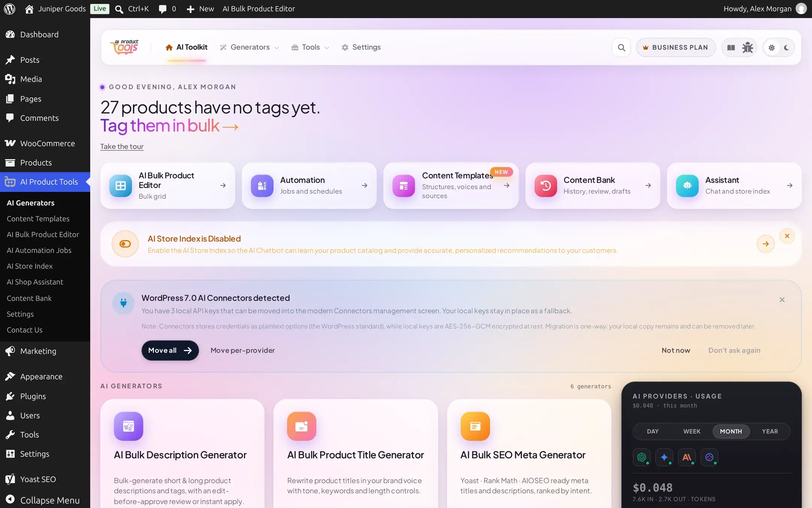This screenshot has height=508, width=812.
Task: Open Content Bank submenu item
Action: tap(29, 298)
